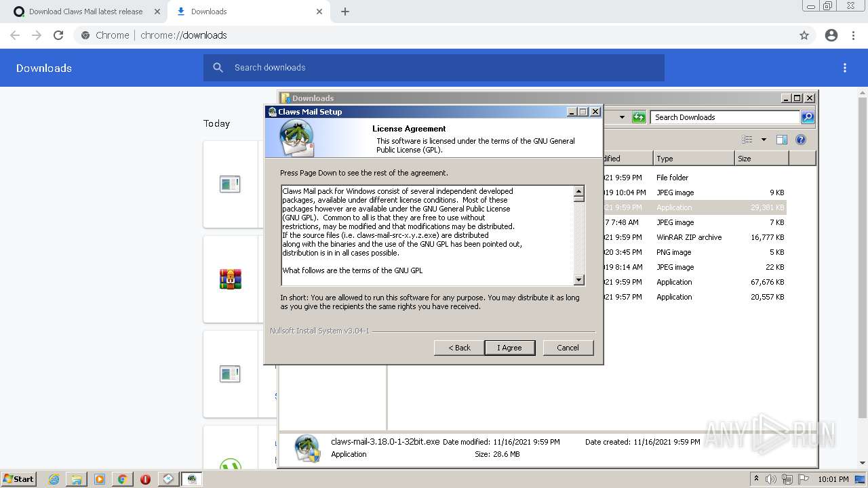Move Chrome page scrollbar down using its bottom arrow
This screenshot has width=868, height=488.
pos(862,464)
